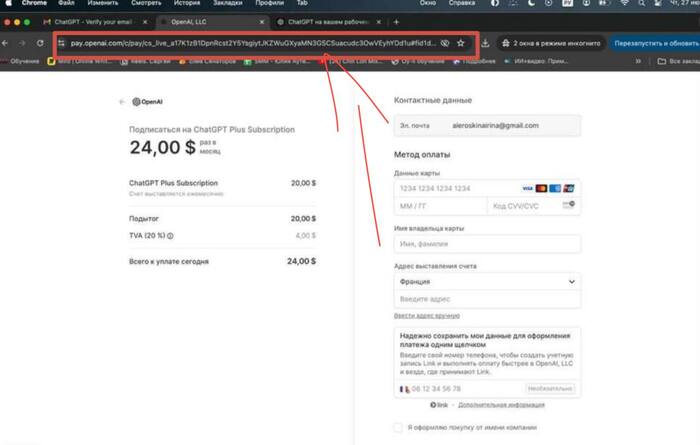Open the French flag phone country selector

pyautogui.click(x=406, y=388)
